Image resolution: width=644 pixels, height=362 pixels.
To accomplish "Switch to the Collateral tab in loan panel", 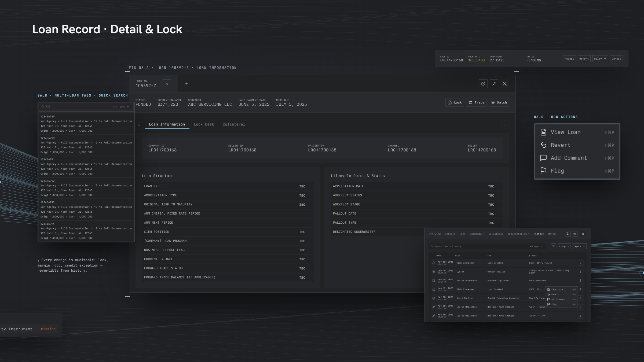I will pos(234,124).
